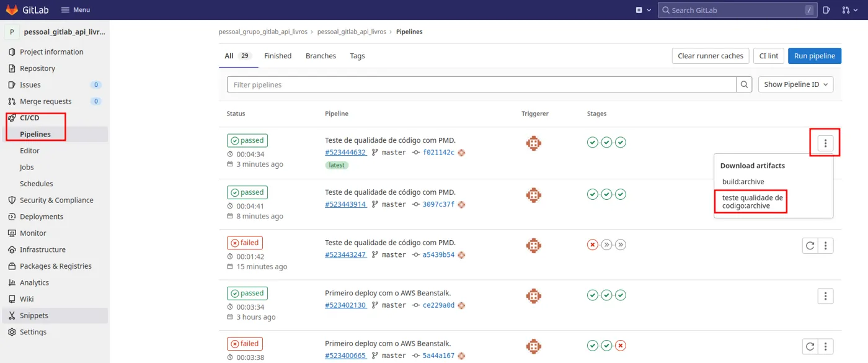Click the Repository sidebar icon
Viewport: 868px width, 363px height.
click(x=12, y=68)
